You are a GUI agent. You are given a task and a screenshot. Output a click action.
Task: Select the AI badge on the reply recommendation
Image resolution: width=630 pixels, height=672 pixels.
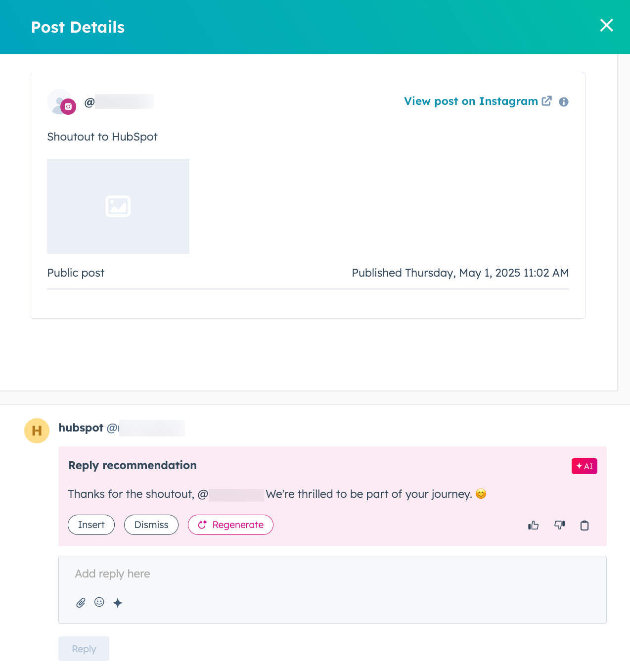click(584, 466)
